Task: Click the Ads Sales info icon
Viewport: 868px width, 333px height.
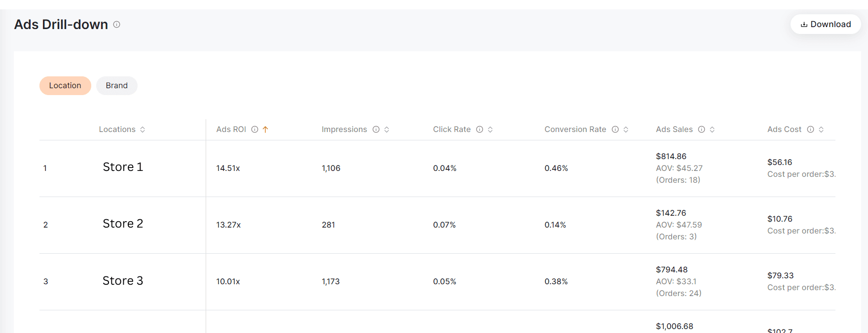Action: pyautogui.click(x=701, y=130)
